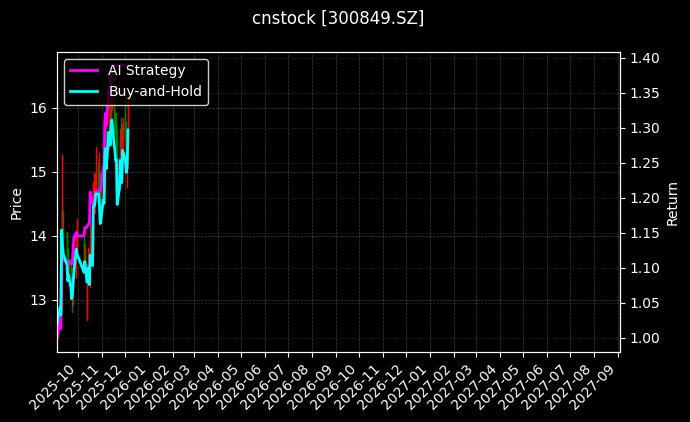Click return tick 1.30

coord(645,128)
